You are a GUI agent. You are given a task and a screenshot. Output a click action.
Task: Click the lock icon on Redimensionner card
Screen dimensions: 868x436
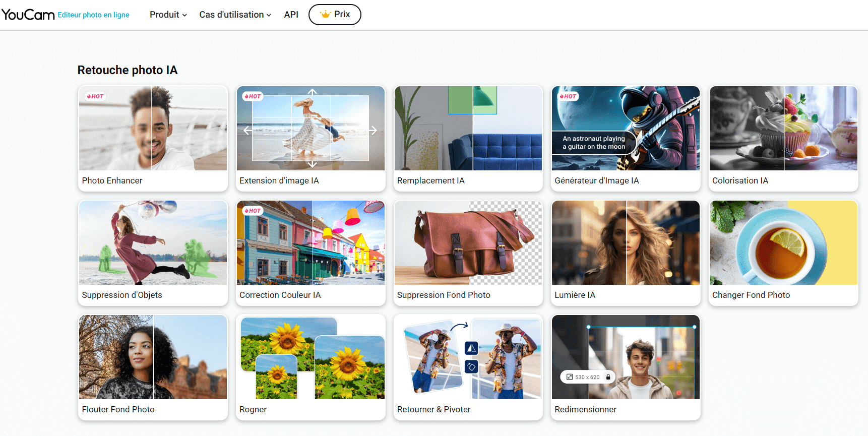(x=608, y=377)
